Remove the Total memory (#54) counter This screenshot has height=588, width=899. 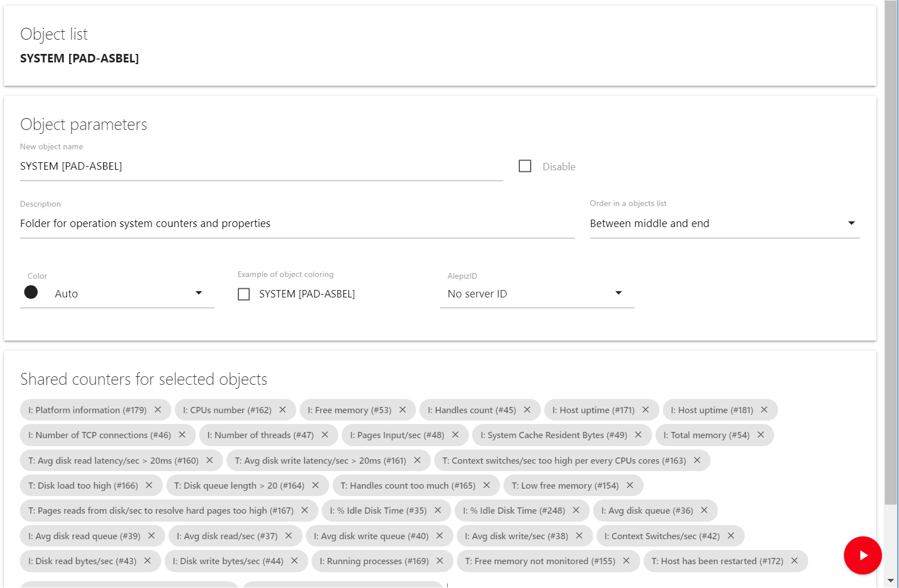(761, 435)
